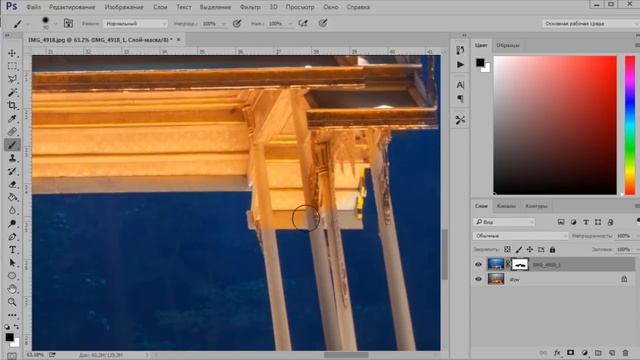Select the History Brush tool

click(x=12, y=171)
